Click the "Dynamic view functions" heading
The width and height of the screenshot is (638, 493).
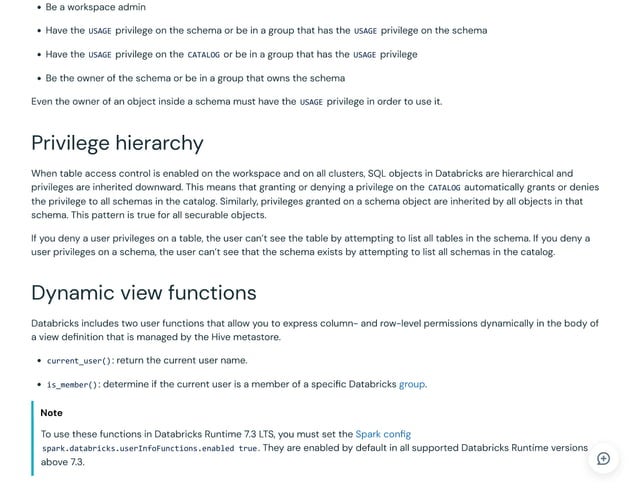[144, 293]
